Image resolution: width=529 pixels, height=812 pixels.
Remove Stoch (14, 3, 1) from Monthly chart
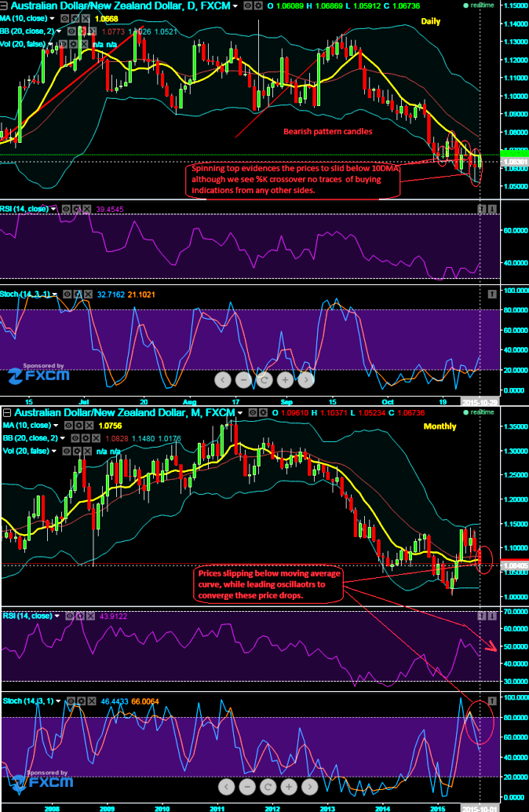pos(92,701)
